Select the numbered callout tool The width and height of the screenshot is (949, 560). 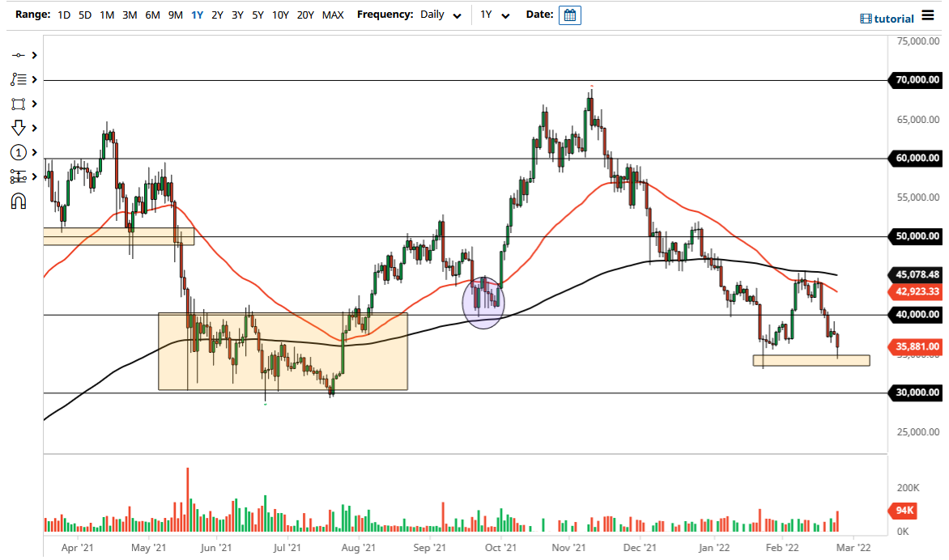17,152
